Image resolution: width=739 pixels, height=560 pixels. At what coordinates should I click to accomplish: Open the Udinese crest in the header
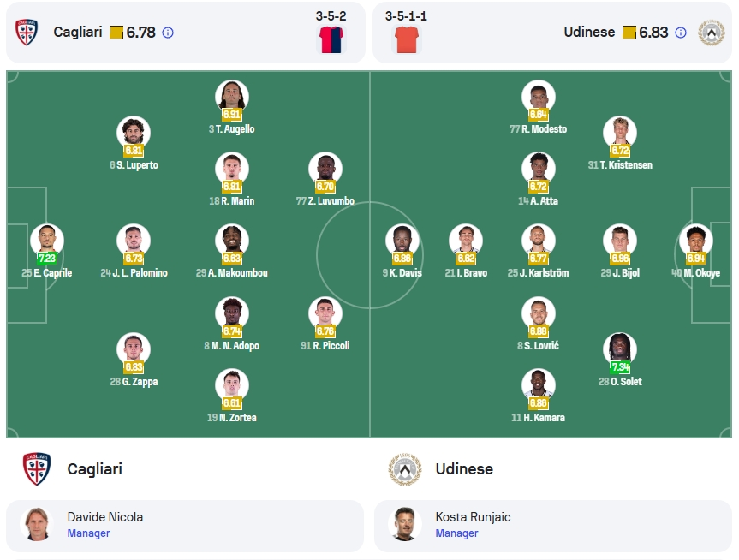click(712, 33)
